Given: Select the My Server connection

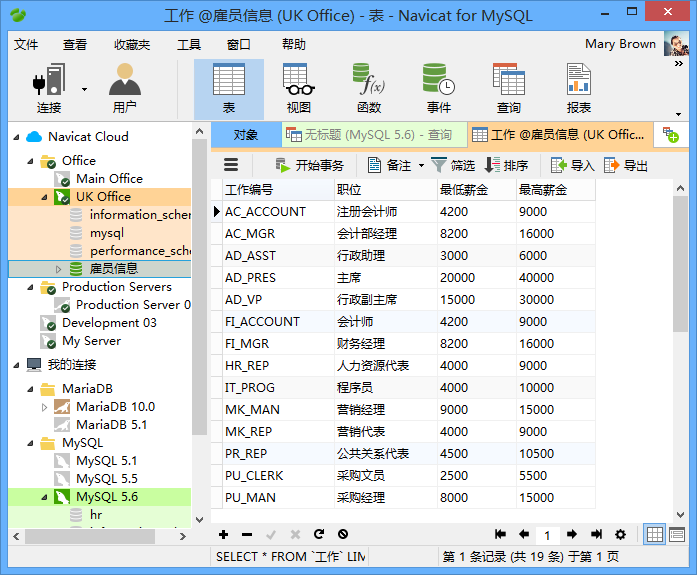Looking at the screenshot, I should click(92, 341).
